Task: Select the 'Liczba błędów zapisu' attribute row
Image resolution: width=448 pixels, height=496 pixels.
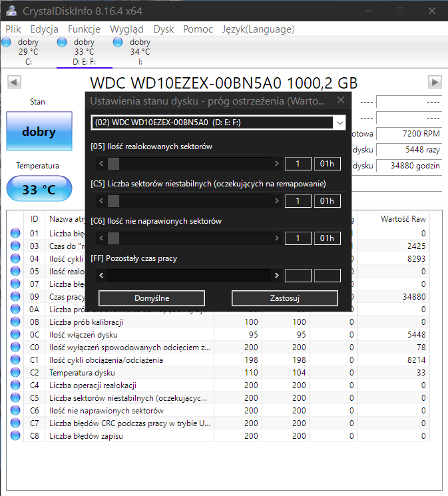Action: [x=218, y=435]
